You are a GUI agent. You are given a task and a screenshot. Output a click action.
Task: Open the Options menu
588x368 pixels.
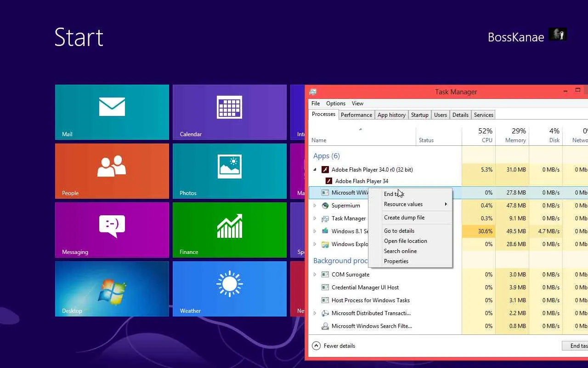point(336,103)
